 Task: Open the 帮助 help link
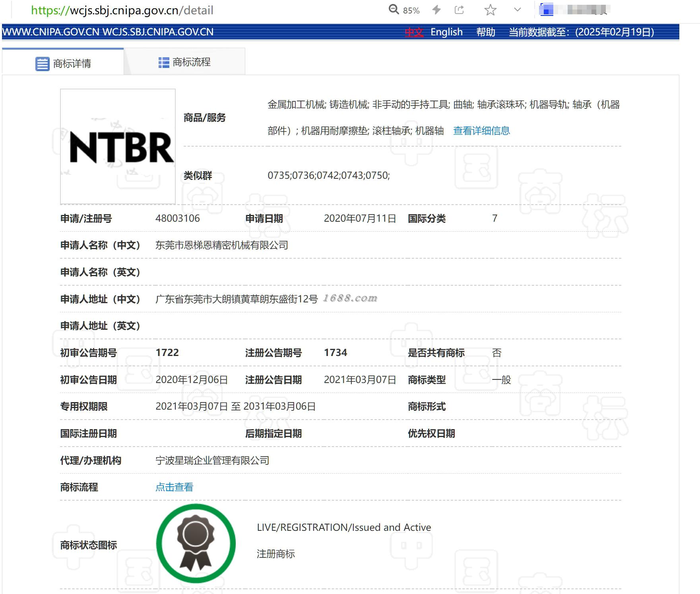click(486, 32)
